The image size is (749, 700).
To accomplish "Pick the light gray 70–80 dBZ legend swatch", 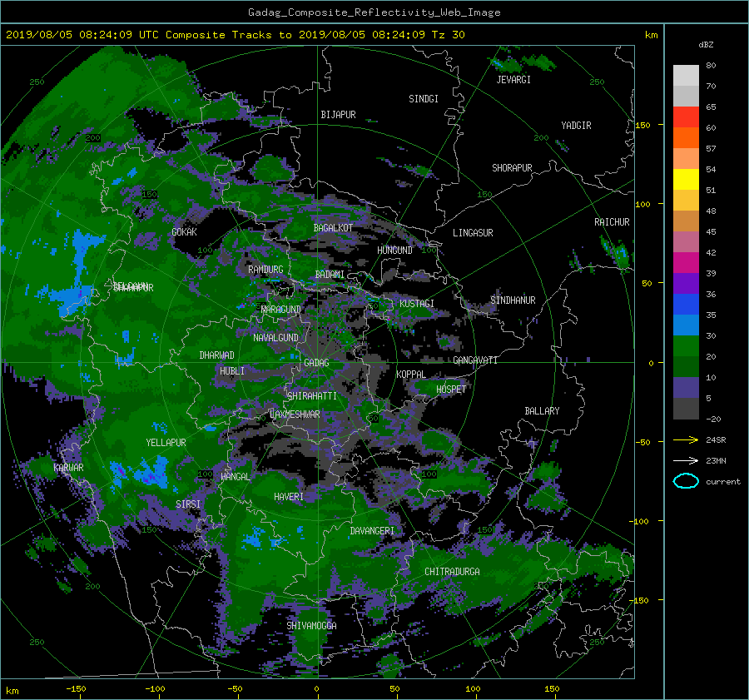I will point(686,75).
